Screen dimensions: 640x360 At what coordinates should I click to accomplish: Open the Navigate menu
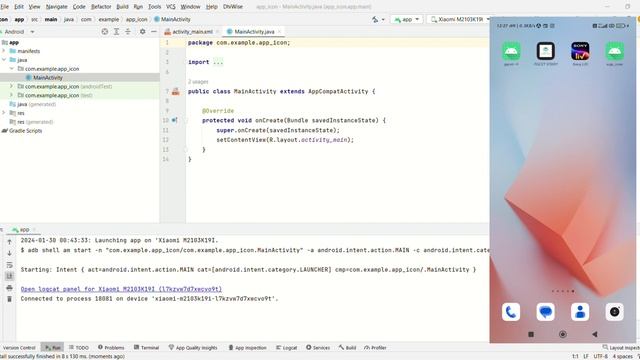point(56,7)
